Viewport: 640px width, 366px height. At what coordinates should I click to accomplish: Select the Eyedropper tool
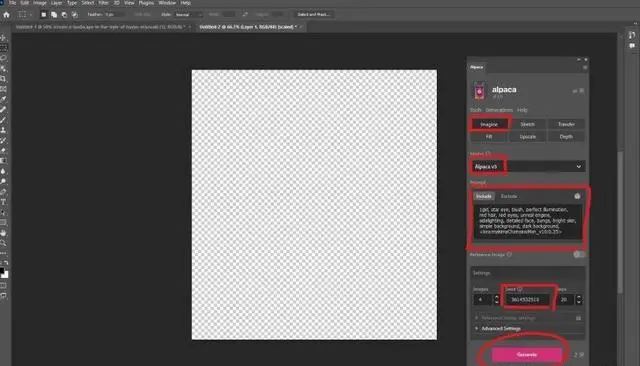click(3, 99)
